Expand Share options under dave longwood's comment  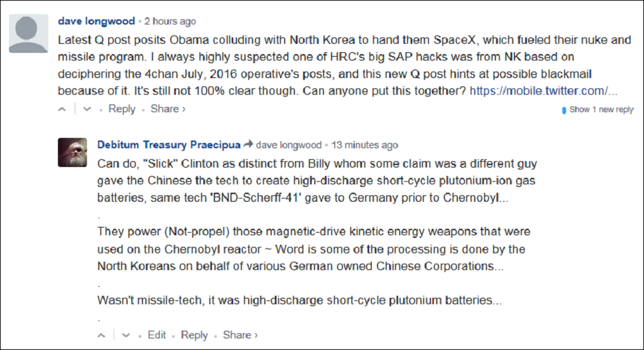tap(167, 109)
